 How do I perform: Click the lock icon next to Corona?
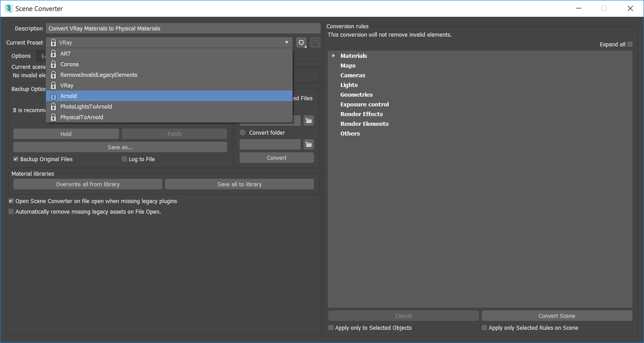click(53, 64)
